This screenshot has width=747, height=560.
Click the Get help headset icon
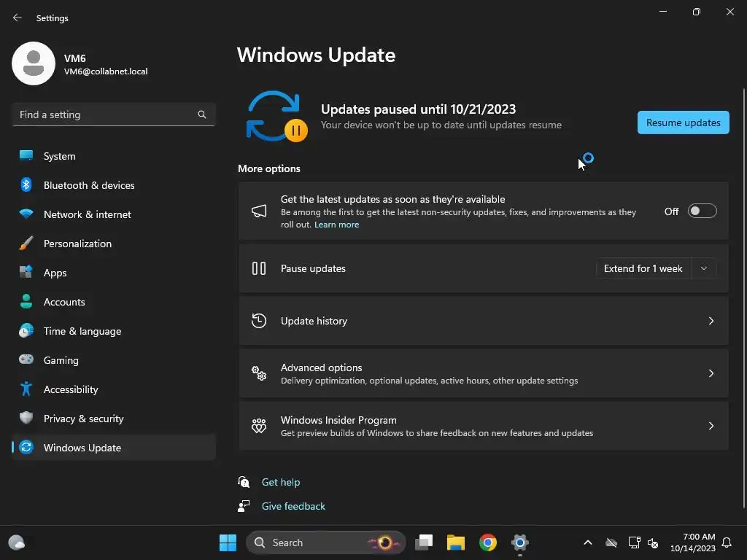pos(244,482)
